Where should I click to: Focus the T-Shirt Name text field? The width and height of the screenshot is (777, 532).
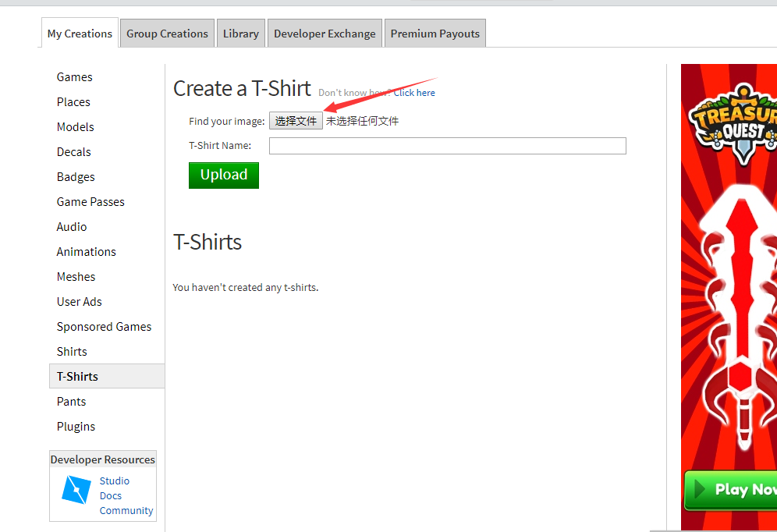coord(447,146)
